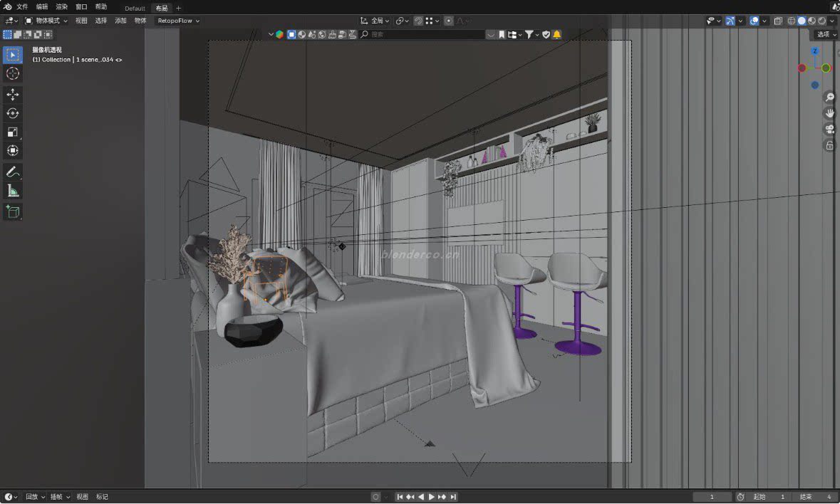Choose the Rotate tool

[x=13, y=113]
